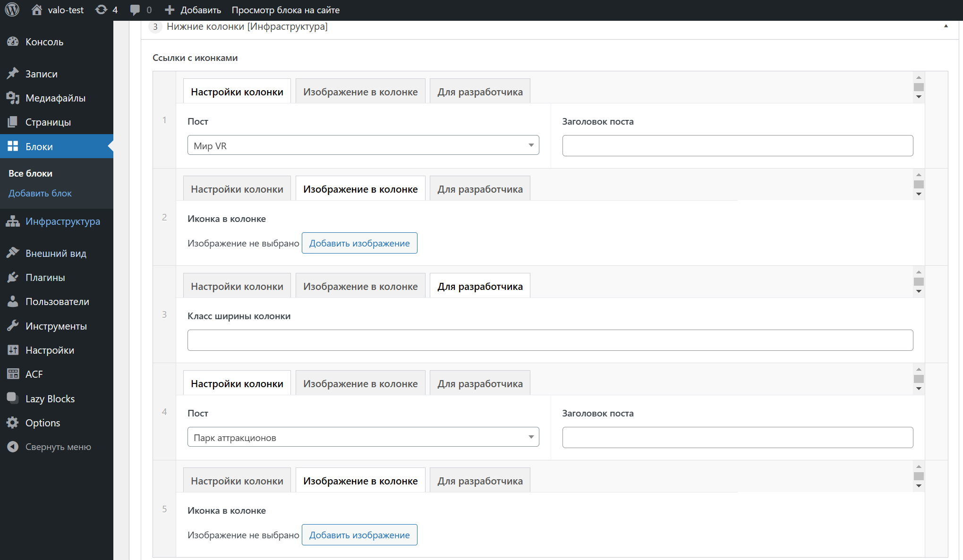Click the Записи pin icon
Screen dimensions: 963x560
13,74
